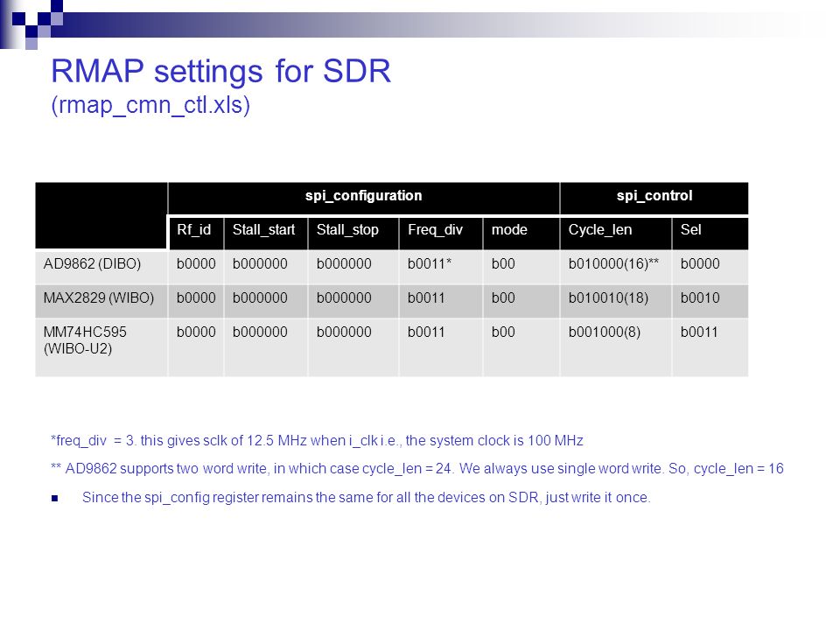Screen dimensions: 840x630
Task: Select the 'Cycle_len' column header
Action: point(600,230)
